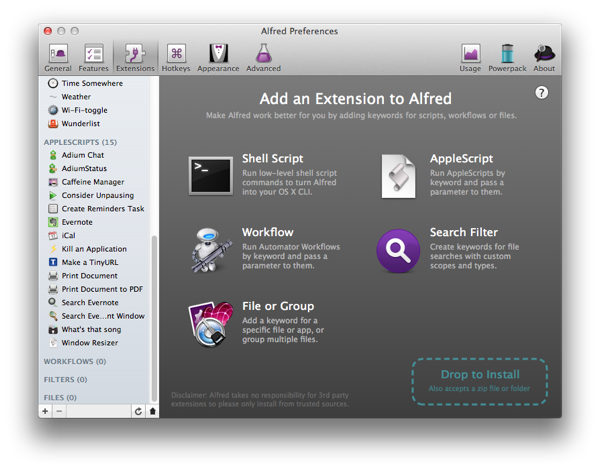Open the help question mark button
This screenshot has height=471, width=600.
(541, 93)
